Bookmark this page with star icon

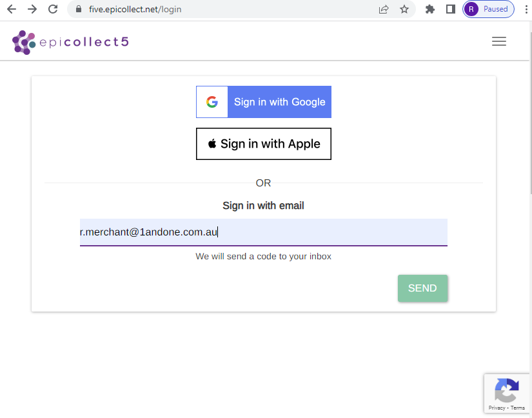[404, 9]
